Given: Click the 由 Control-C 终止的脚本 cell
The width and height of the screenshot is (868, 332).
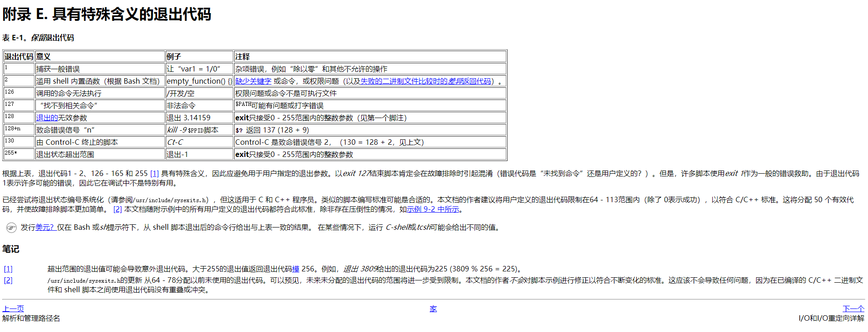Looking at the screenshot, I should click(x=100, y=142).
